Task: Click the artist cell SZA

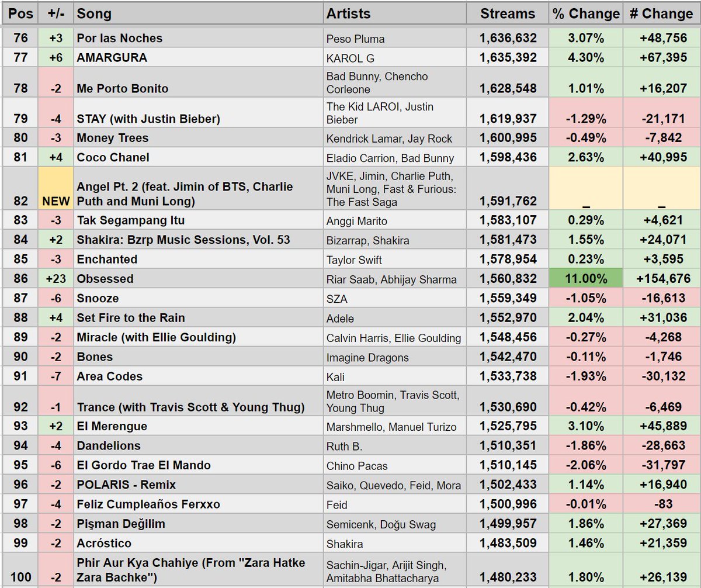Action: click(395, 298)
